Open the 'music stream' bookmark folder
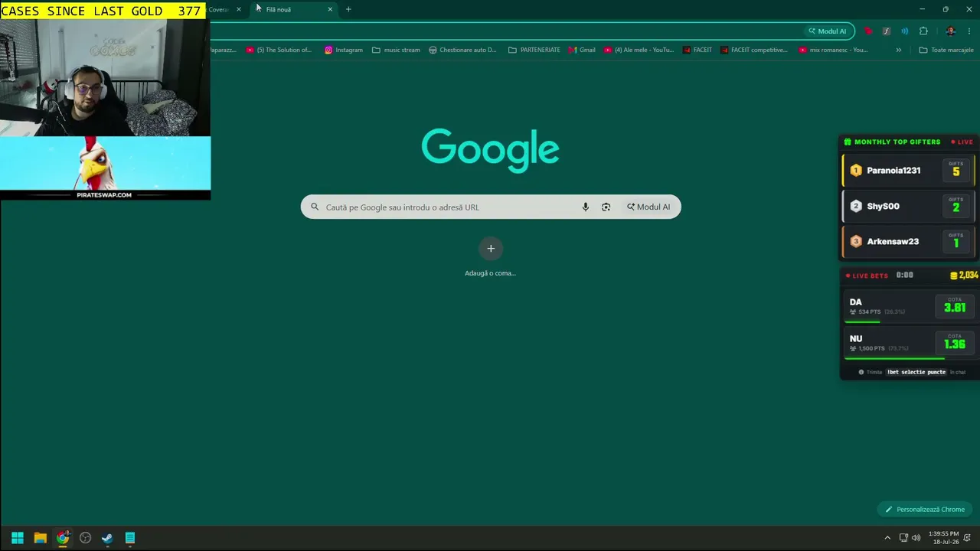980x551 pixels. click(x=396, y=50)
